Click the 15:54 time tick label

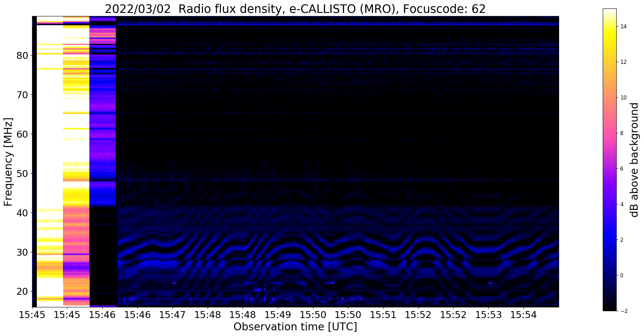[524, 315]
